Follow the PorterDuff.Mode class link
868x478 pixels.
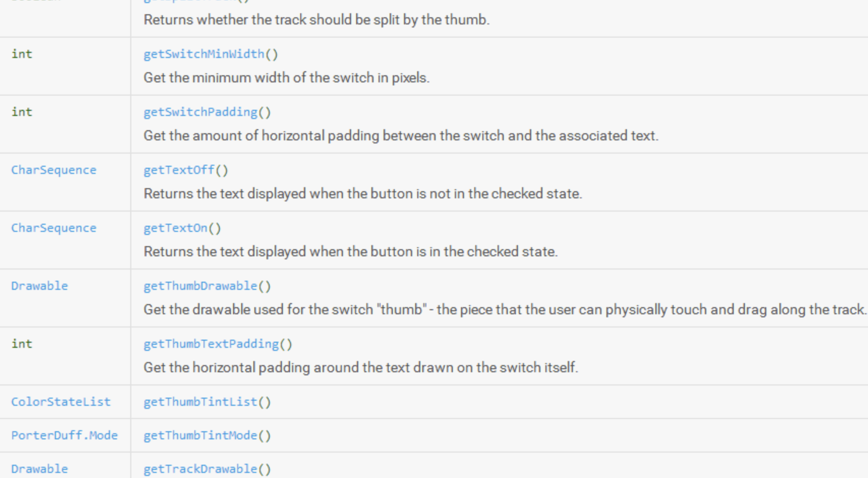(64, 436)
